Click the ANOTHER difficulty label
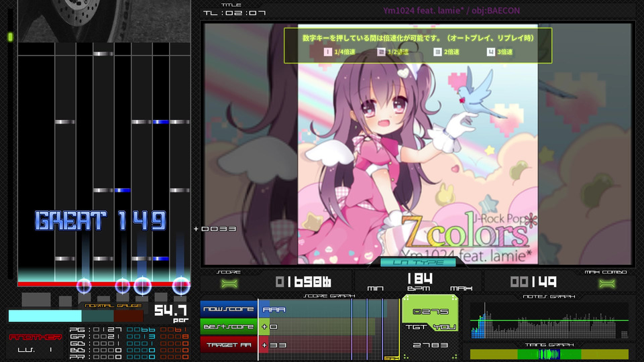This screenshot has height=362, width=644. 36,337
